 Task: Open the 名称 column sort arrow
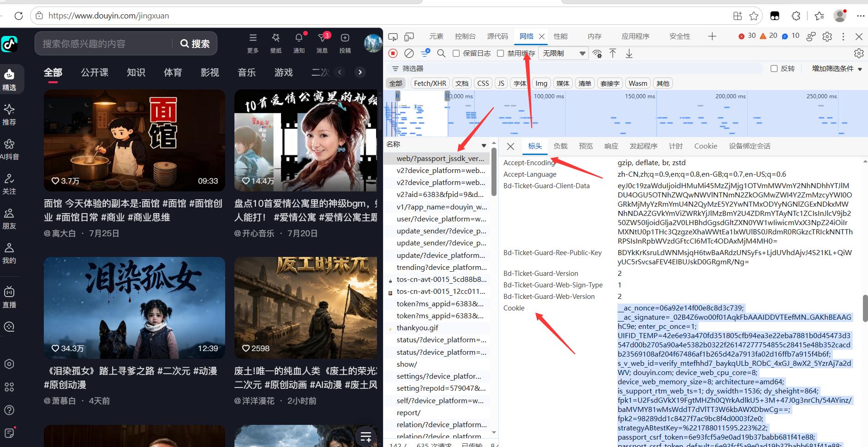coord(484,145)
